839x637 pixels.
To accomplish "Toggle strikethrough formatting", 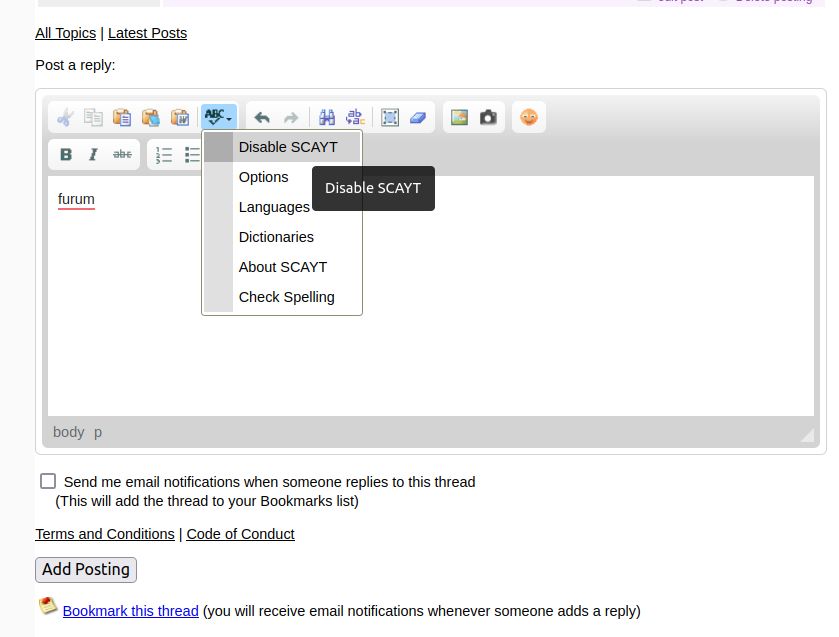I will pos(122,155).
